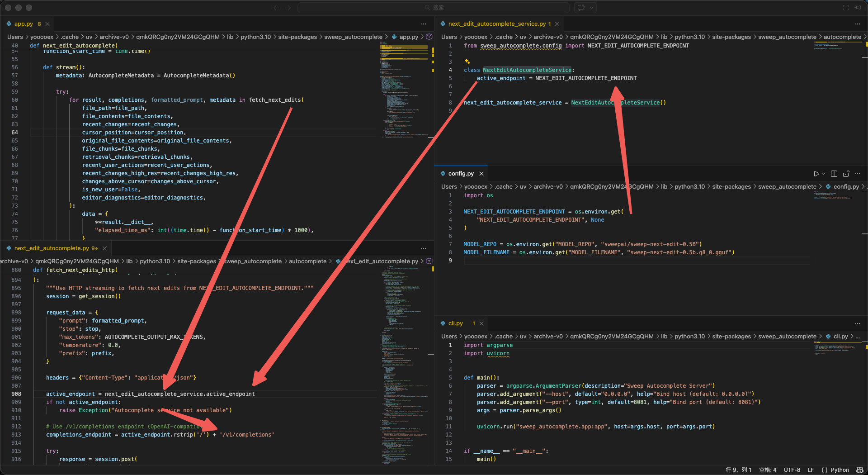Open the chat icon in title bar
Viewport: 868px width, 475px height.
pyautogui.click(x=581, y=7)
